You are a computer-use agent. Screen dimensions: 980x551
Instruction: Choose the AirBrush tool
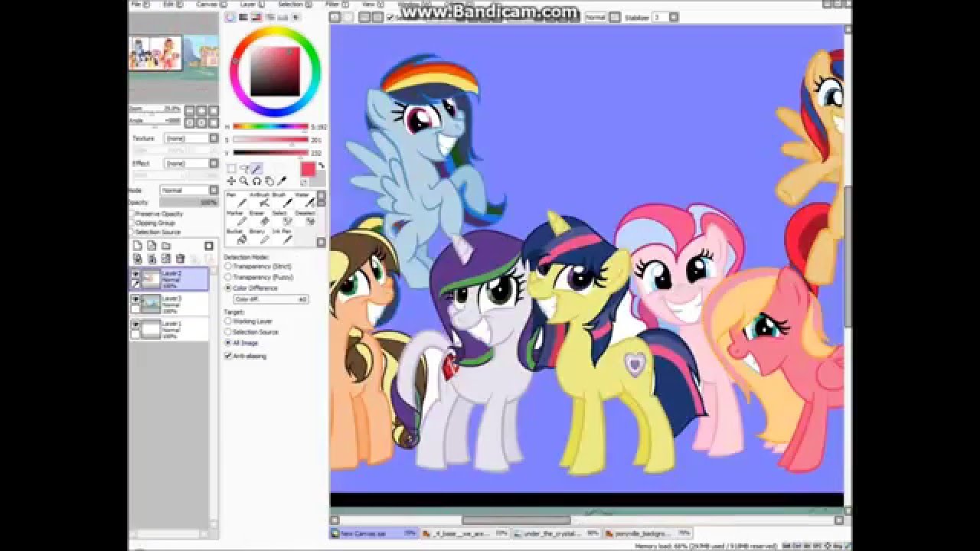coord(260,201)
